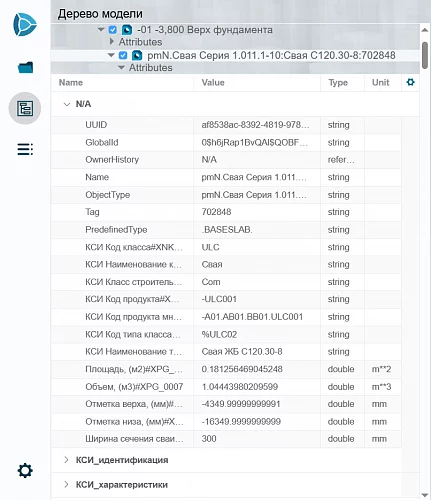The width and height of the screenshot is (431, 500).
Task: Click the 'ObjectType' attribute name
Action: 107,195
